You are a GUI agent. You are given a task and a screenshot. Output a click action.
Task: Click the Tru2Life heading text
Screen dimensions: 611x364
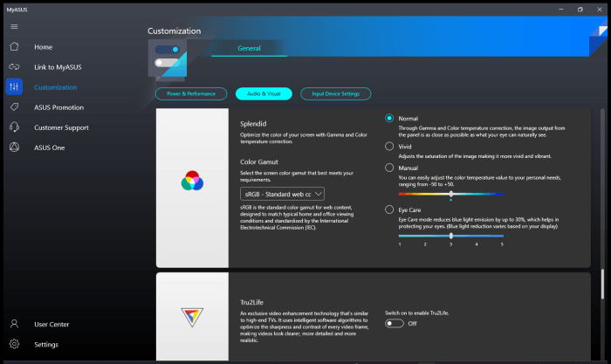(251, 302)
